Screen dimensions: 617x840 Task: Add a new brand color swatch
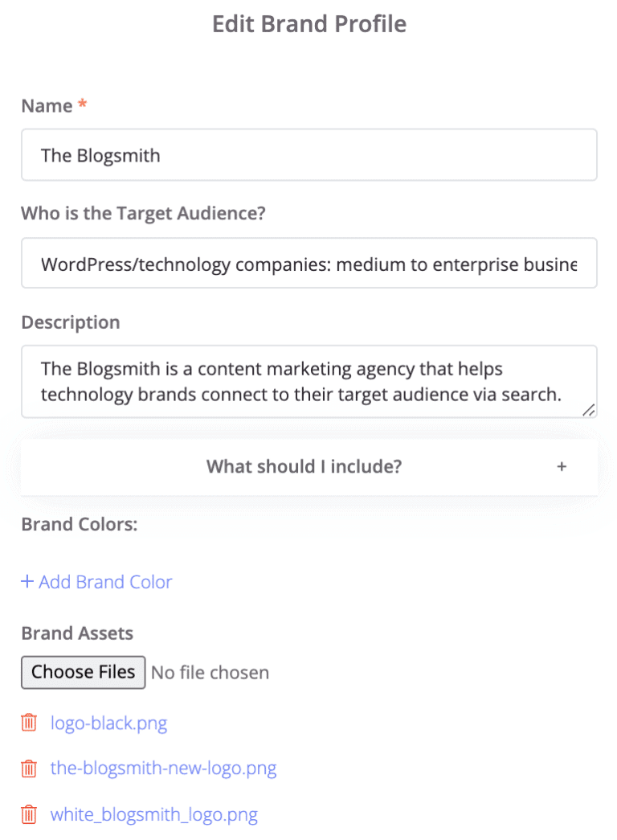coord(96,581)
